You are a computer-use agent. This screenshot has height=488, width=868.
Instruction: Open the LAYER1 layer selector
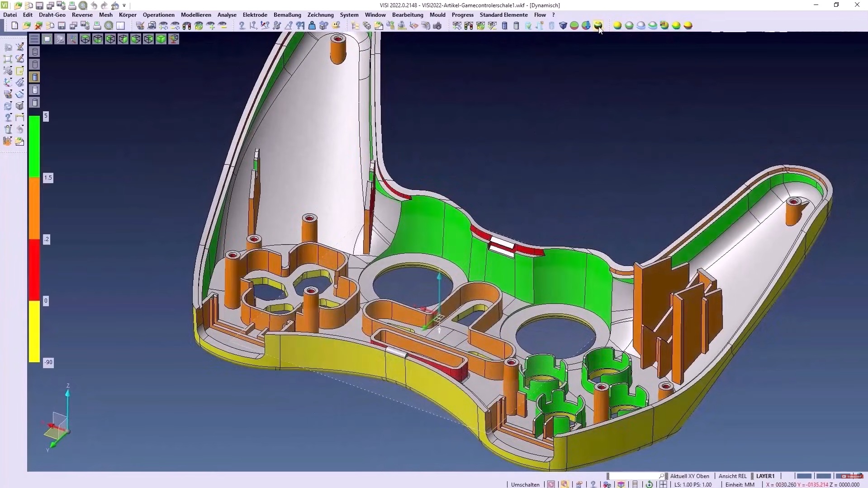coord(765,476)
